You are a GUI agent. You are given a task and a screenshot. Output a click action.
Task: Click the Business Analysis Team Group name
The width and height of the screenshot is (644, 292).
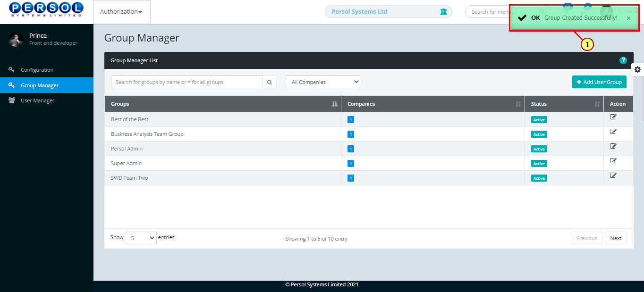pyautogui.click(x=147, y=134)
